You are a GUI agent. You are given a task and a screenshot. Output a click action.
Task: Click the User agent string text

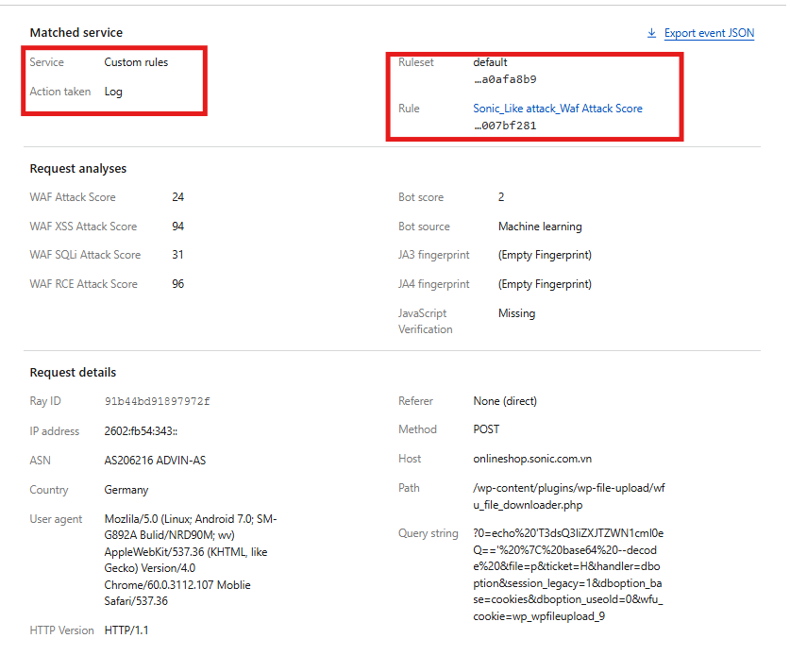(190, 560)
